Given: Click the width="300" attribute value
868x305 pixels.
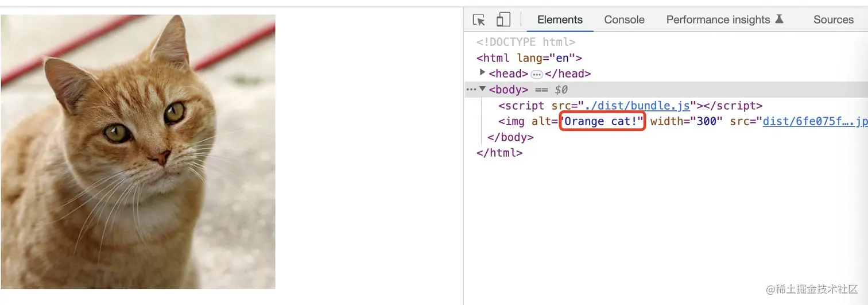Looking at the screenshot, I should tap(707, 122).
